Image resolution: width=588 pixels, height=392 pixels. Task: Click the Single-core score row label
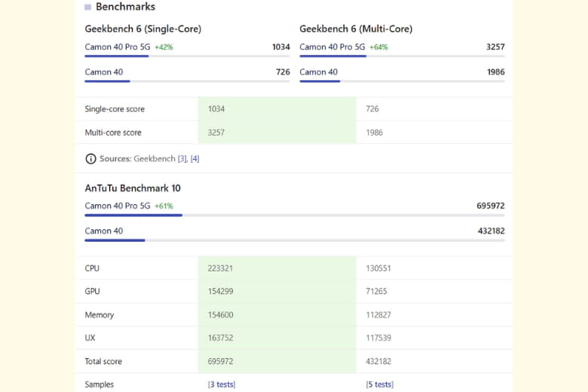click(x=115, y=109)
